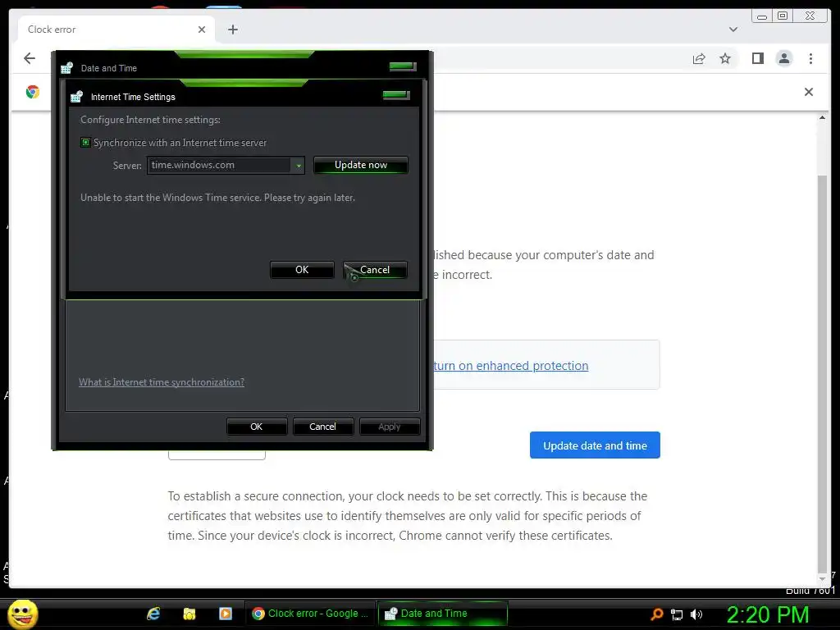
Task: Dismiss the Chrome infobar with X
Action: 808,92
